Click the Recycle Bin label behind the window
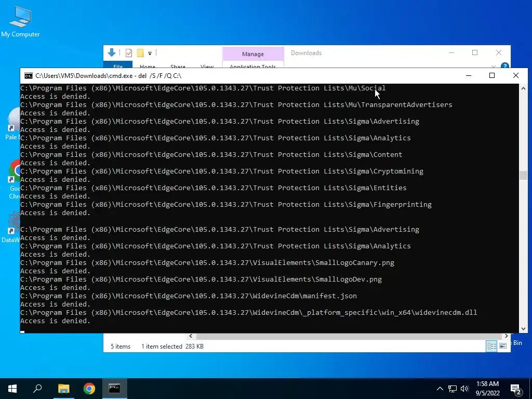 pos(517,343)
